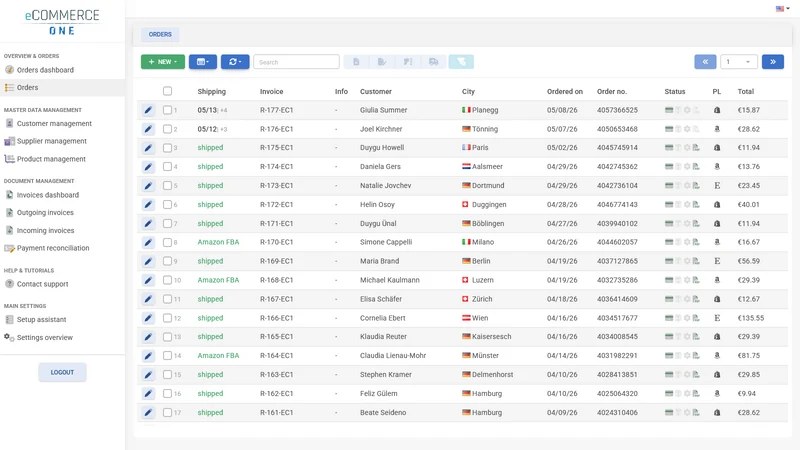Click shipped status for Maria Brand

(210, 261)
